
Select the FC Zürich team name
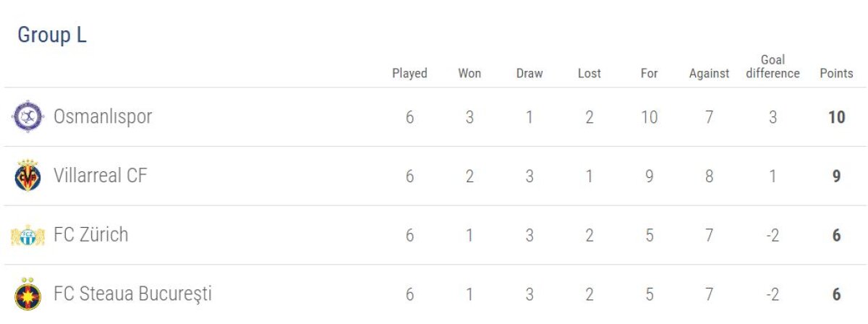point(91,235)
